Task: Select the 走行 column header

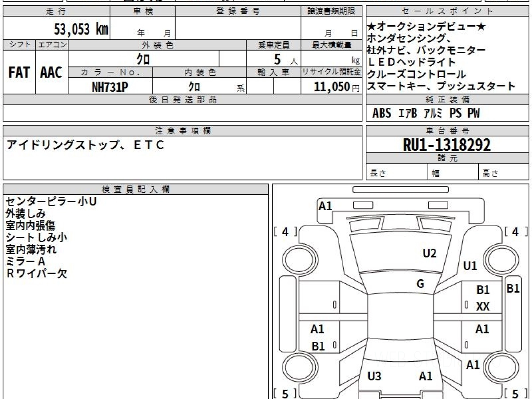Action: click(56, 12)
